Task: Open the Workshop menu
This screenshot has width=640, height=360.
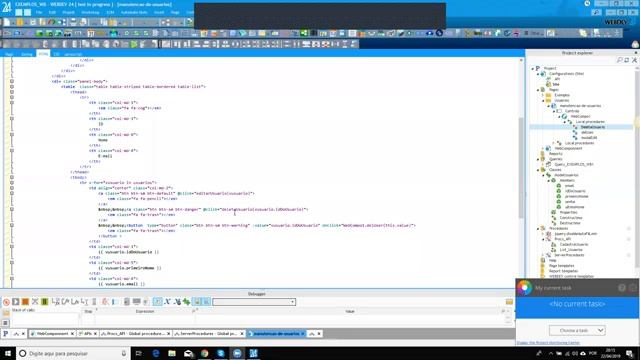Action: click(90, 13)
